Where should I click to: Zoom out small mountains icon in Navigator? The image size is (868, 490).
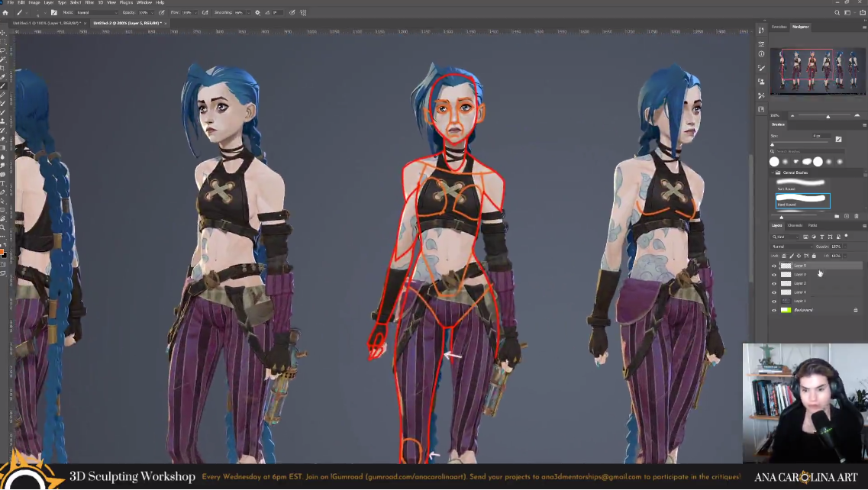792,115
